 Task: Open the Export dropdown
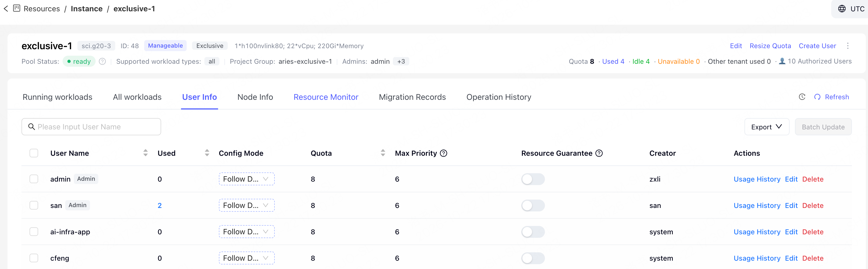(x=766, y=127)
